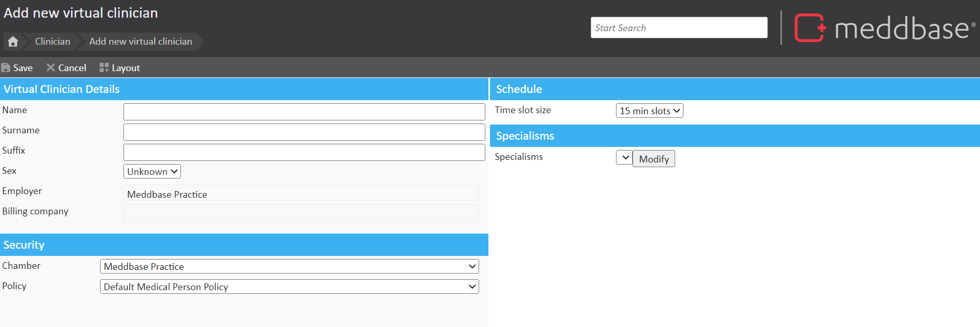This screenshot has width=980, height=327.
Task: Open the Sex dropdown
Action: (x=152, y=171)
